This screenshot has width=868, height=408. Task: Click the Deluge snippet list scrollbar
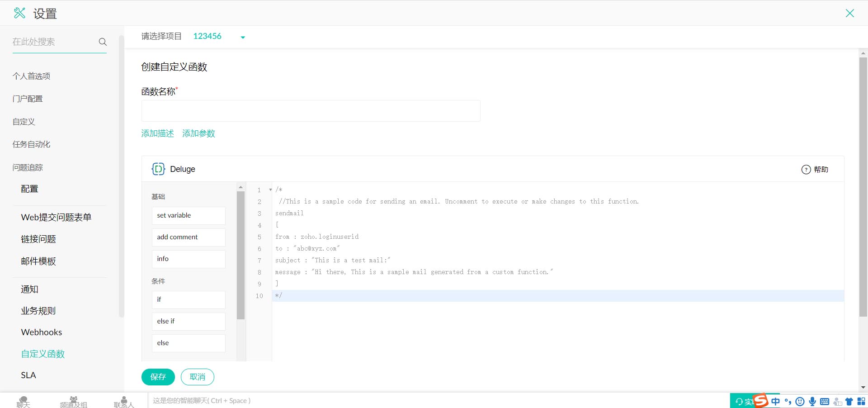point(241,253)
